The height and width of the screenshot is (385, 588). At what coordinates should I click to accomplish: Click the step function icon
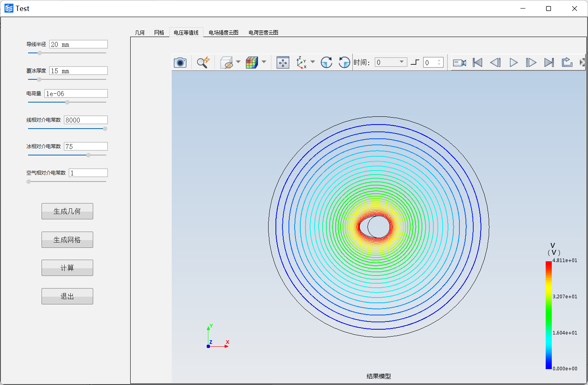pyautogui.click(x=415, y=62)
